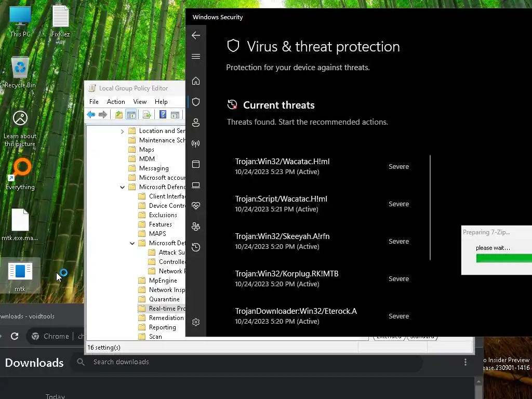Click Export List toolbar icon
The width and height of the screenshot is (532, 399).
(x=147, y=115)
